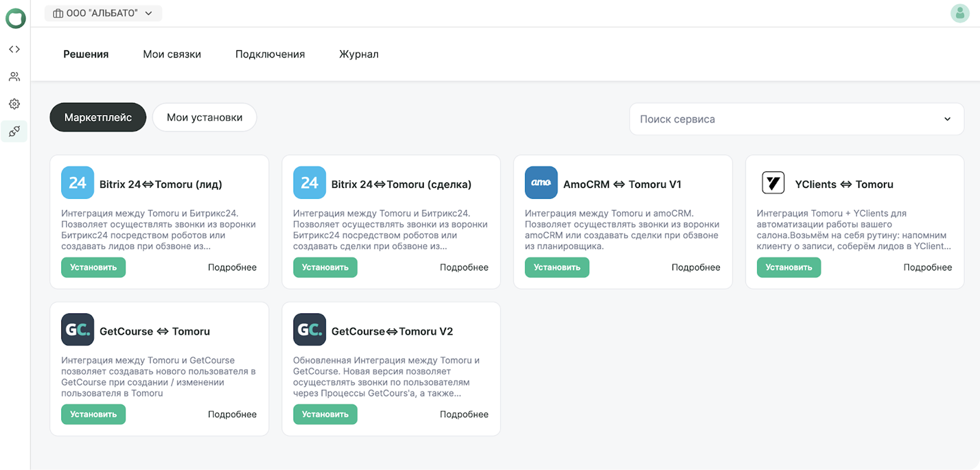Expand the Поиск сервиса dropdown arrow
The image size is (980, 470).
tap(947, 119)
